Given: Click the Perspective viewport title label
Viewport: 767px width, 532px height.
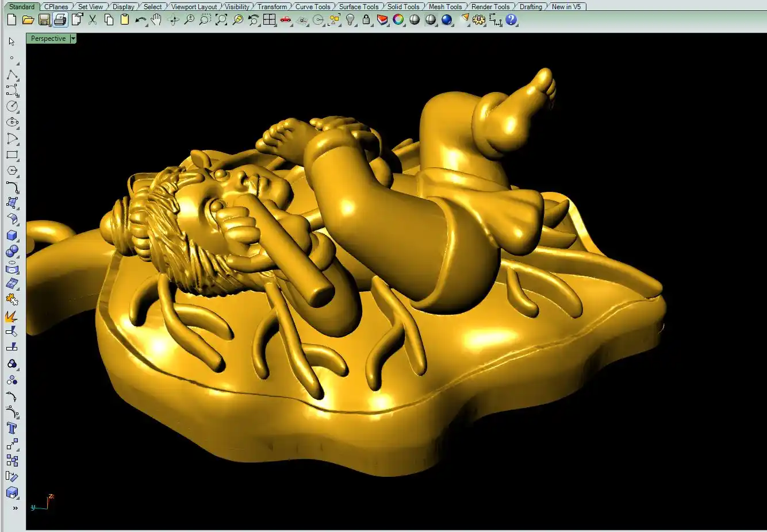Looking at the screenshot, I should coord(48,38).
